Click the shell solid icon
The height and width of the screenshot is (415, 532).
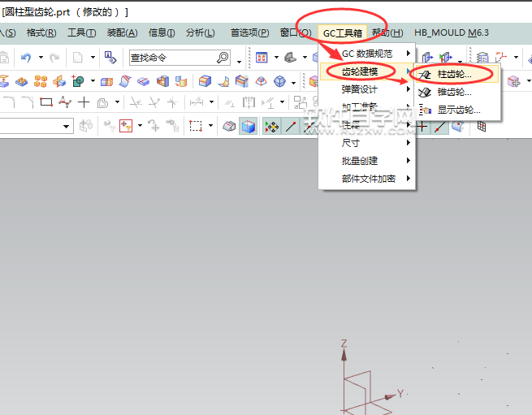[162, 81]
